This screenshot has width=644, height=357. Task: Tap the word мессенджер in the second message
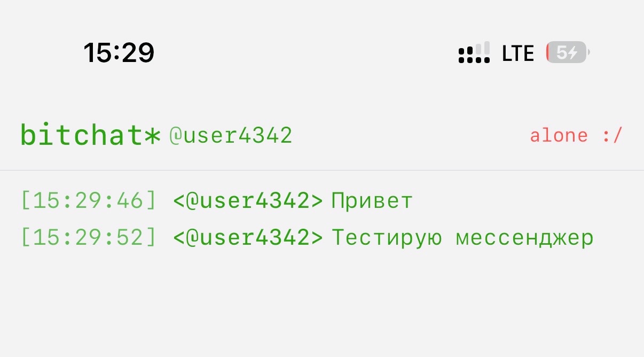click(x=524, y=238)
